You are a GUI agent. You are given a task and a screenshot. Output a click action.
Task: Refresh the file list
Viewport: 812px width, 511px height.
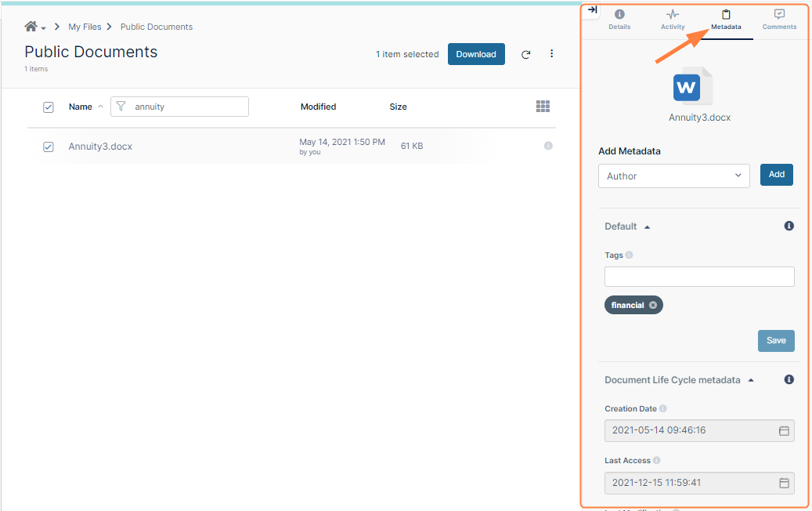(525, 54)
